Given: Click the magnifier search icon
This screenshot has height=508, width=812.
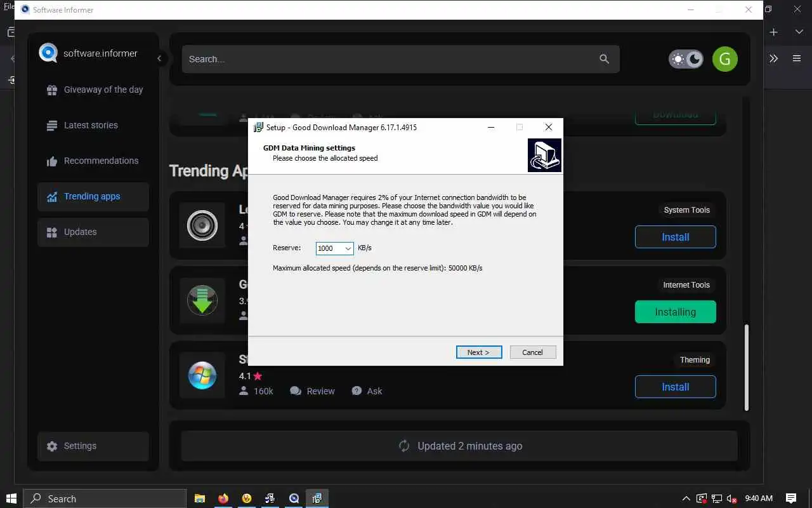Looking at the screenshot, I should 605,59.
